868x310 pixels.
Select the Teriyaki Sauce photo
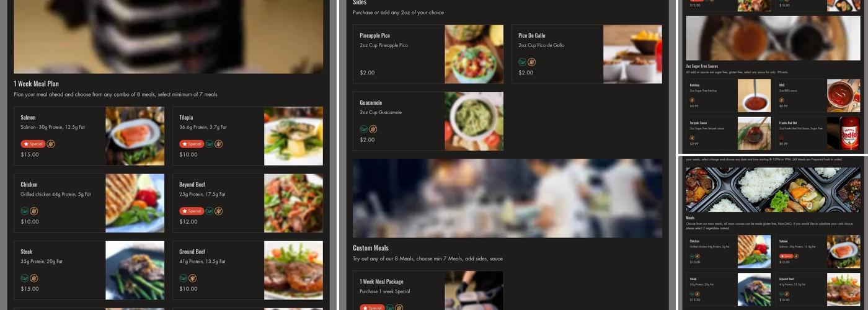click(x=755, y=133)
